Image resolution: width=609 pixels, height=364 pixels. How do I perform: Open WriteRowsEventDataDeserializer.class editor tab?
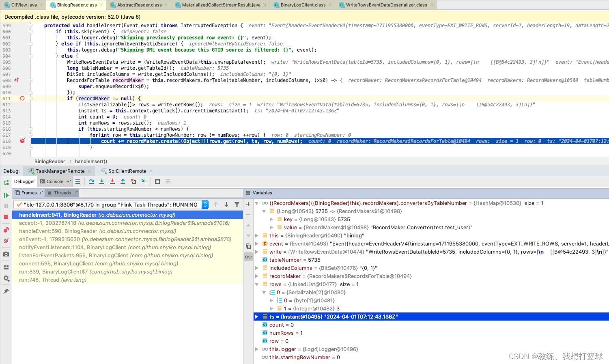386,5
